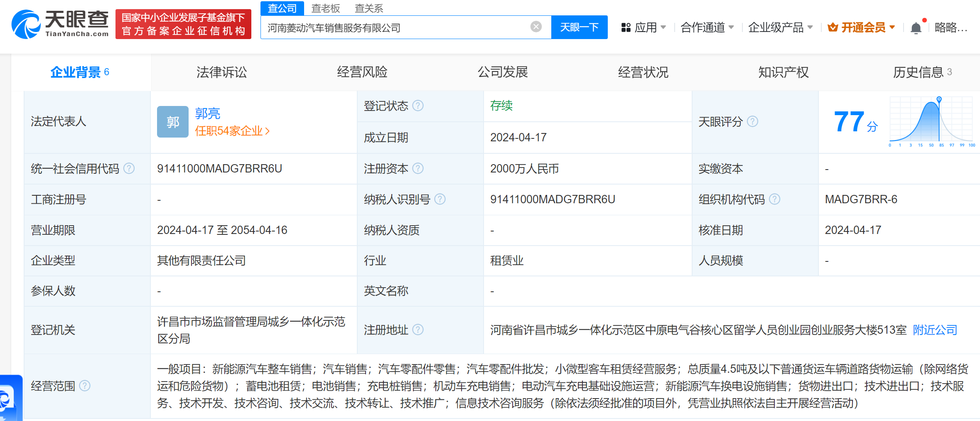Click help icon beside 组织机构代码
Screen dimensions: 980x421
pyautogui.click(x=774, y=199)
